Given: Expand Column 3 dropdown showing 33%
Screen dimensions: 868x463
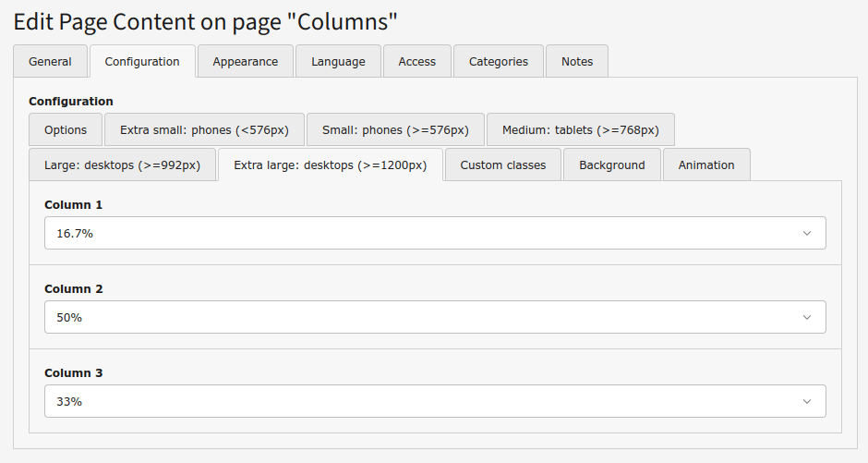Looking at the screenshot, I should coord(434,402).
